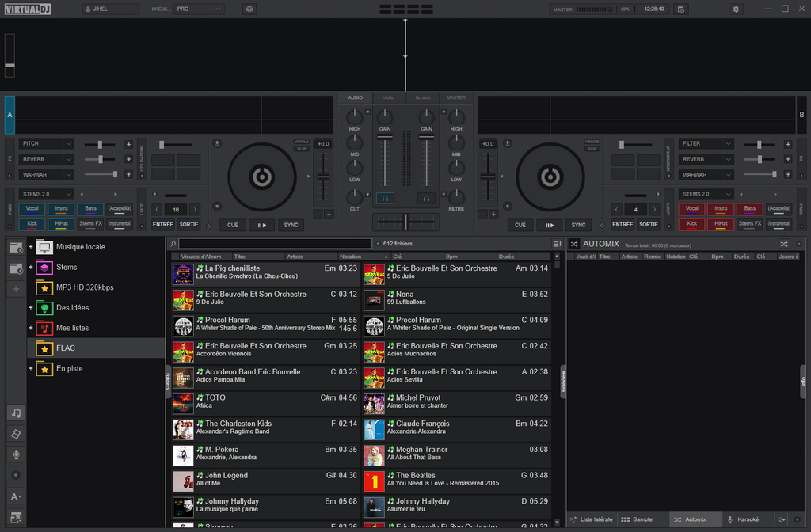This screenshot has height=532, width=811.
Task: Click the list icon right of the Karaoké tab
Action: (x=782, y=519)
